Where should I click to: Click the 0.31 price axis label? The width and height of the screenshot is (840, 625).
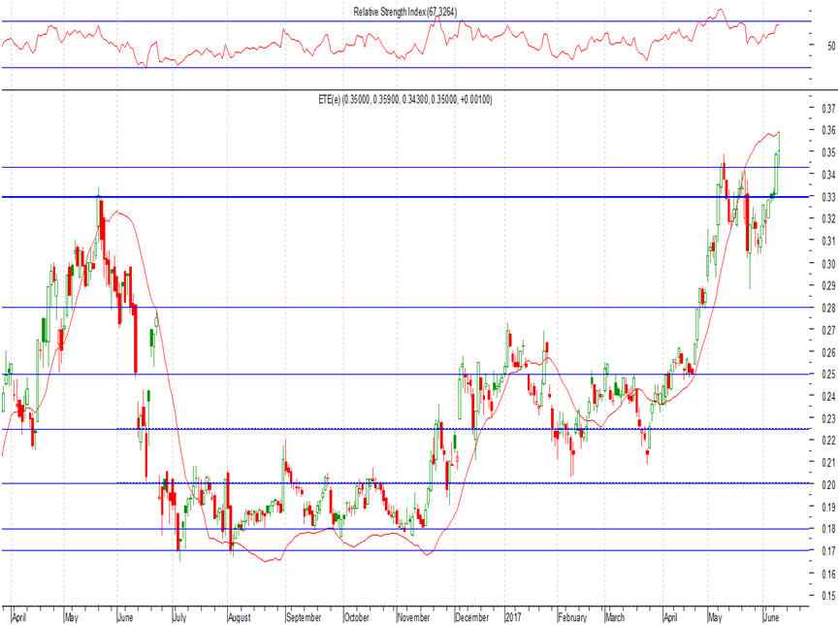pos(828,242)
